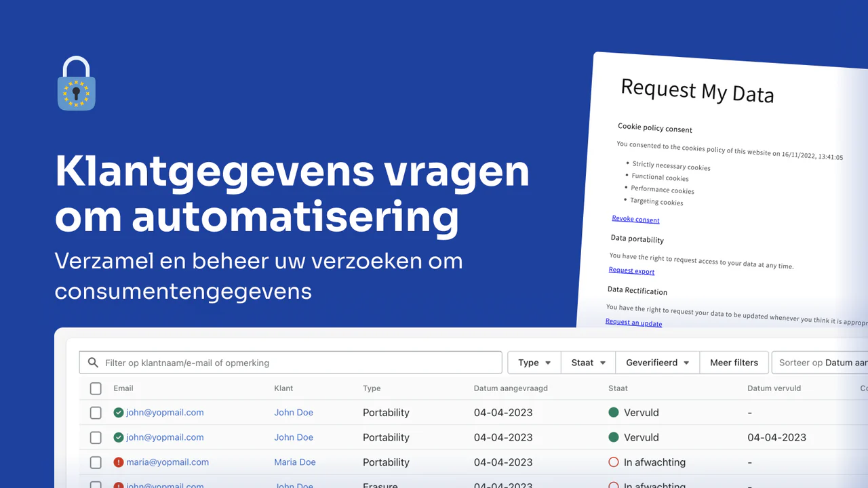Click the Performance cookies list item

coord(663,189)
